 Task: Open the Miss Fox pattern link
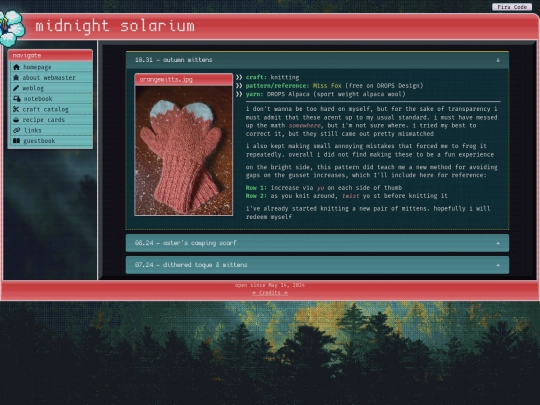click(327, 85)
